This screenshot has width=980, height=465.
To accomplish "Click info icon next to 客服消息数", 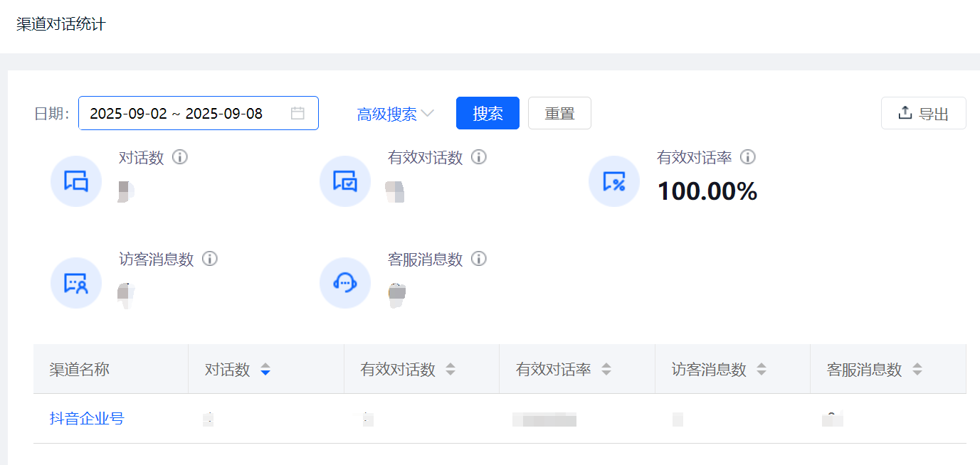I will 479,259.
